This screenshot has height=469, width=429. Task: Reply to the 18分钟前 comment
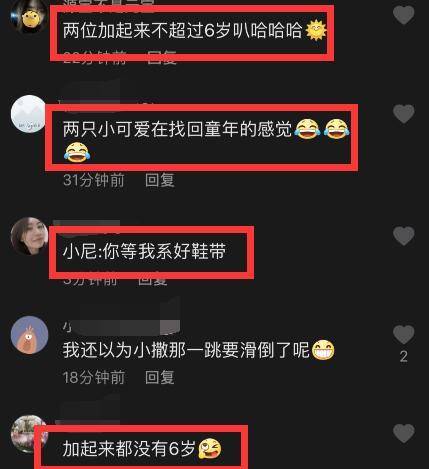[160, 377]
